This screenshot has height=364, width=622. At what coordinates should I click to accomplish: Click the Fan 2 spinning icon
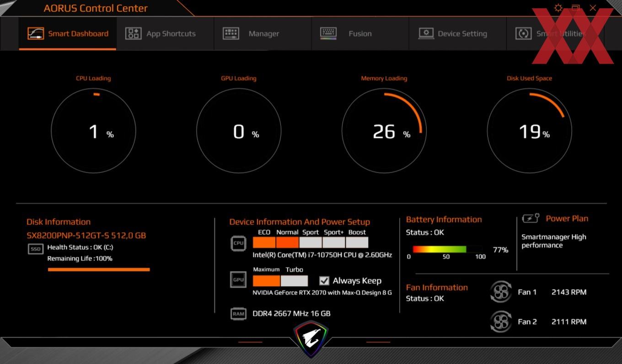click(500, 321)
